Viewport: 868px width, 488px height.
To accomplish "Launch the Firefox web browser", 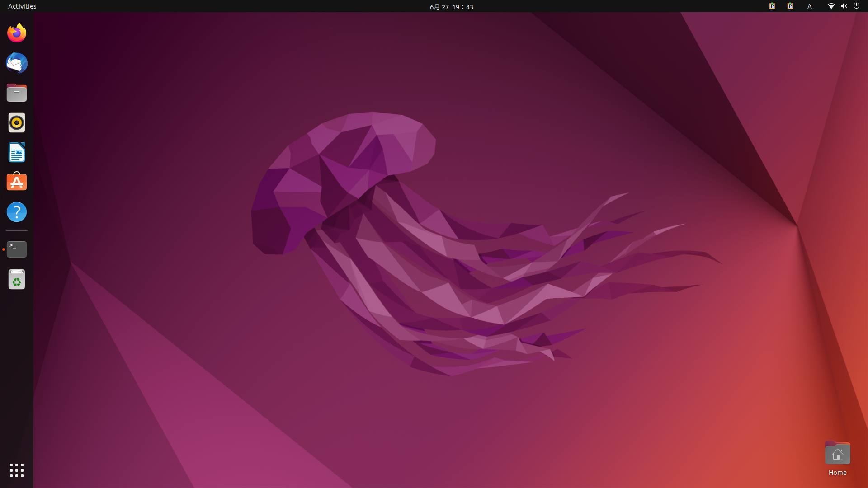I will (17, 33).
